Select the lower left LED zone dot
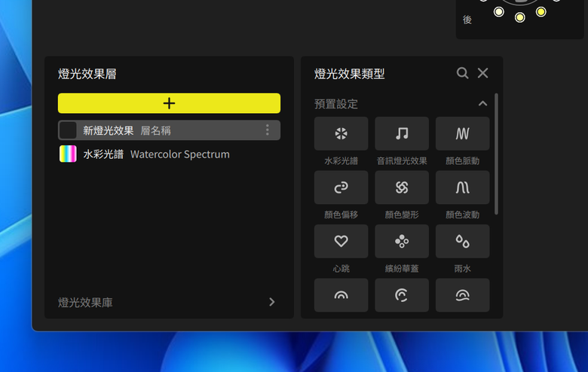This screenshot has height=372, width=588. [x=499, y=12]
